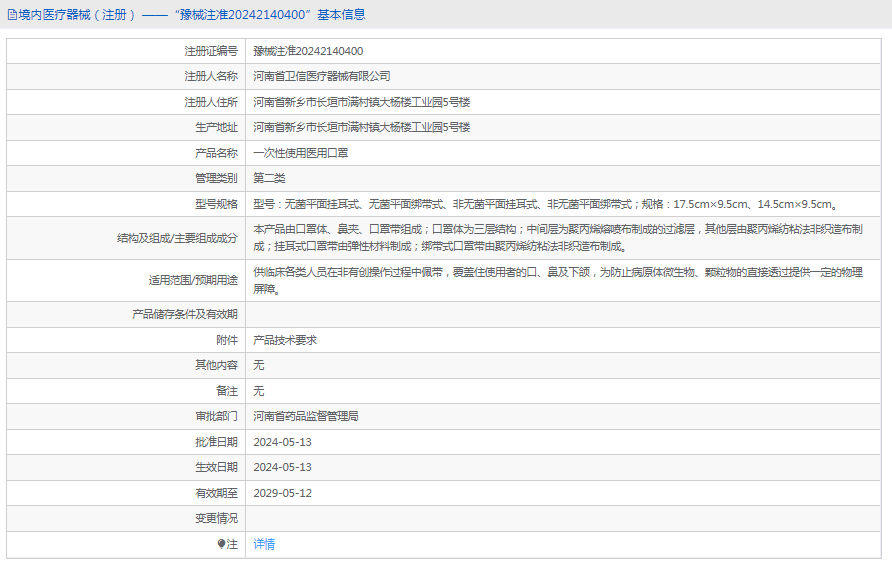Click the 生效日期 value 2024-05-13
The width and height of the screenshot is (892, 567).
(x=282, y=467)
